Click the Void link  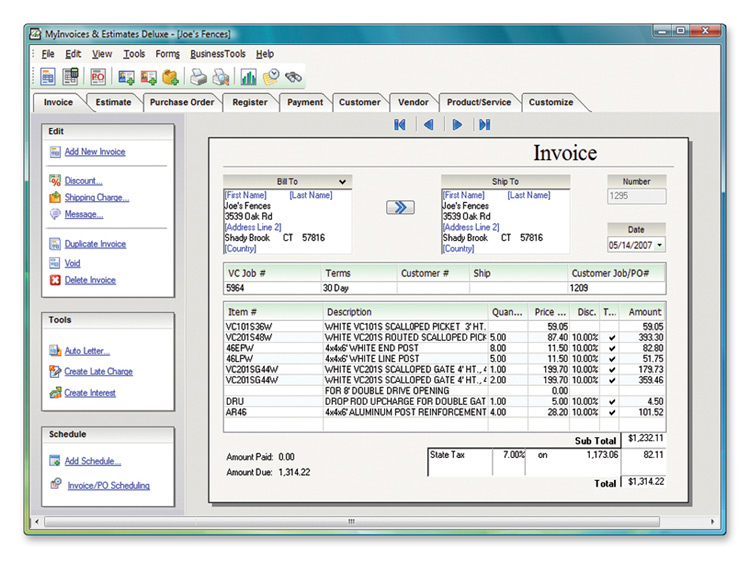(x=72, y=263)
